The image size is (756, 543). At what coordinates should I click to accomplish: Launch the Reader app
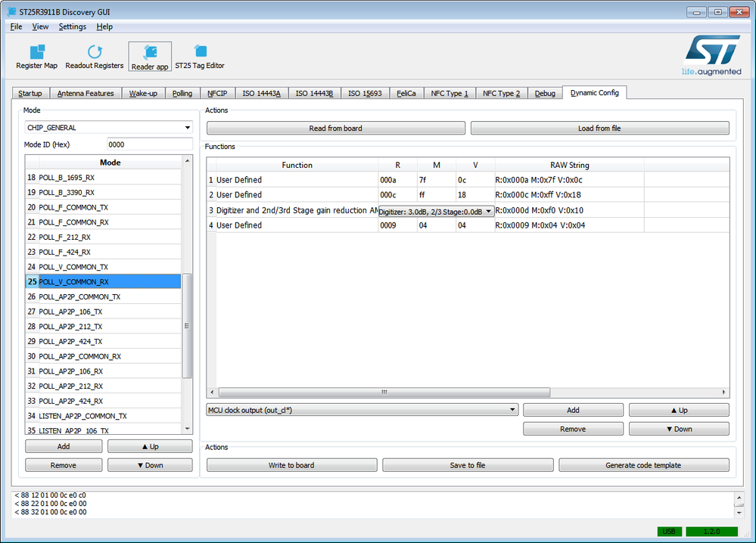coord(150,57)
